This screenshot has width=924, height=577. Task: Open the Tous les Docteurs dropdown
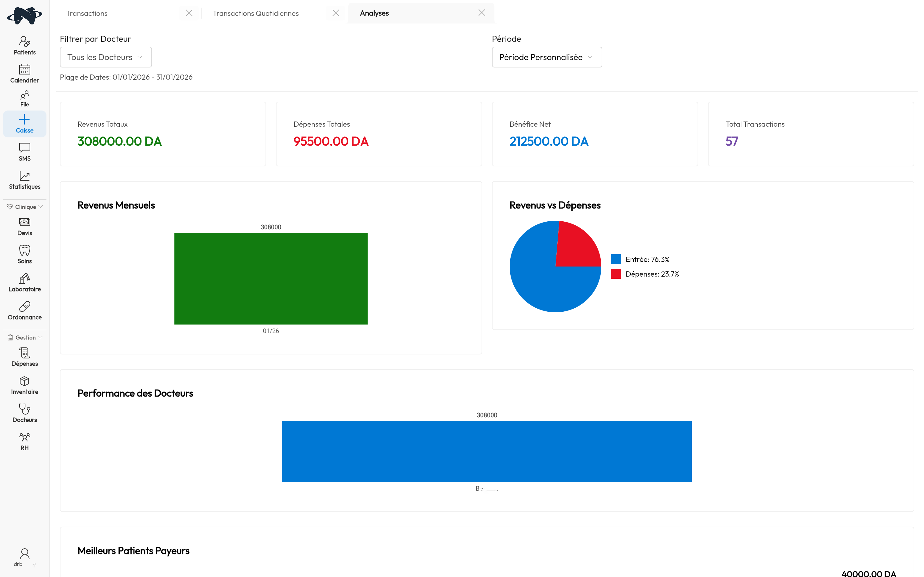coord(105,57)
